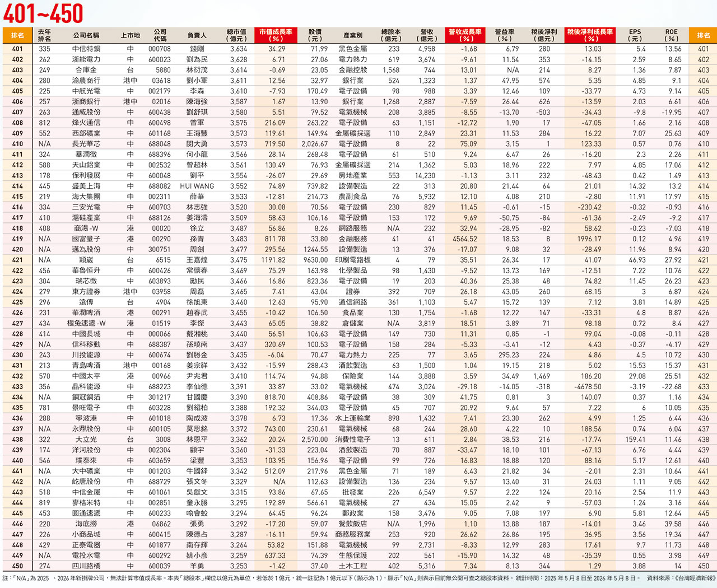
Task: Select the red "營收成長率(%)" header
Action: (465, 35)
